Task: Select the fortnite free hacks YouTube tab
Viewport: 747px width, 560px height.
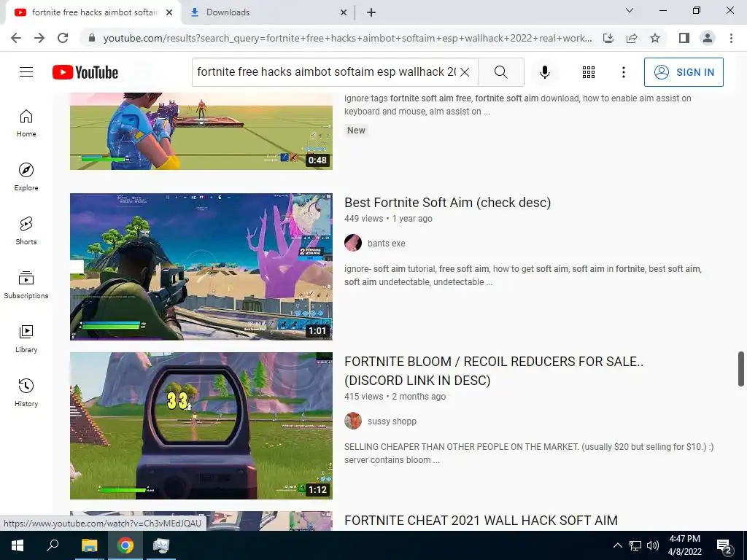Action: point(94,12)
